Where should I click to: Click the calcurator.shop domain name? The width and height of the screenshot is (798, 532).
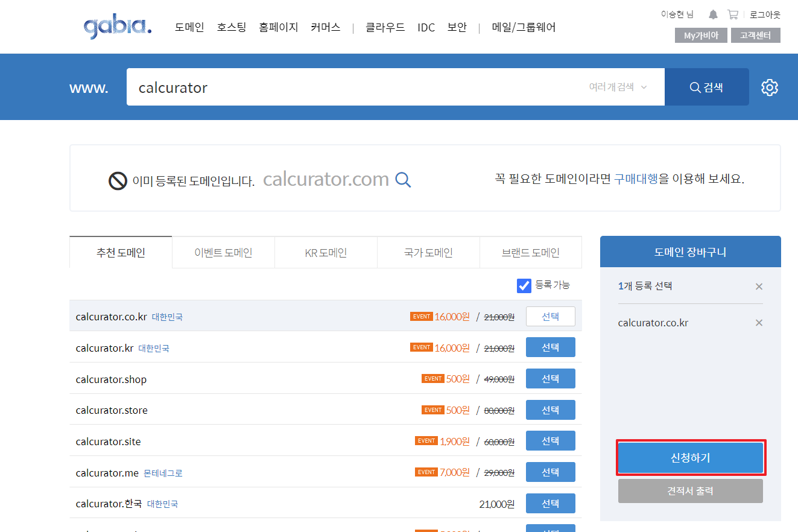pos(111,379)
